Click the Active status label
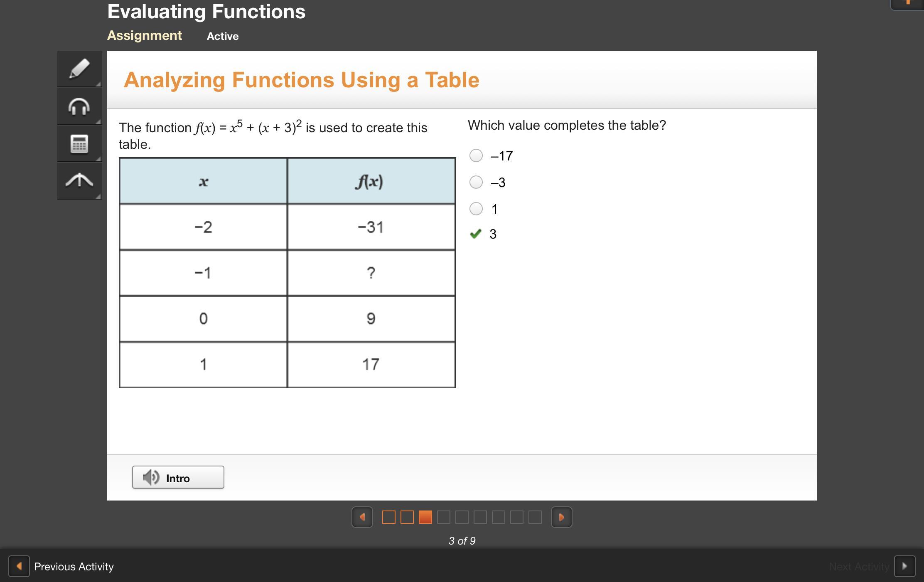 click(223, 37)
